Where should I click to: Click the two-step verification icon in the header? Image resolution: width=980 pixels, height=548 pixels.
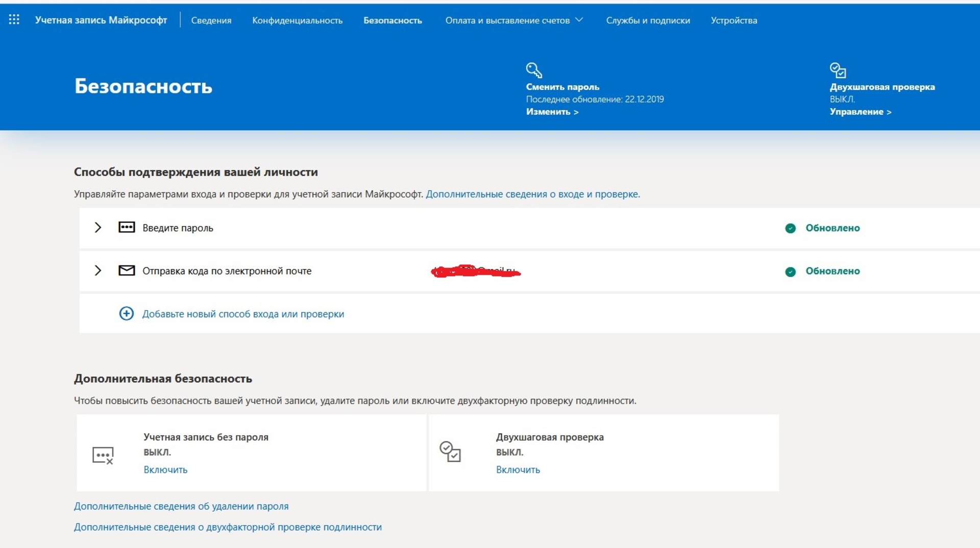pyautogui.click(x=838, y=70)
